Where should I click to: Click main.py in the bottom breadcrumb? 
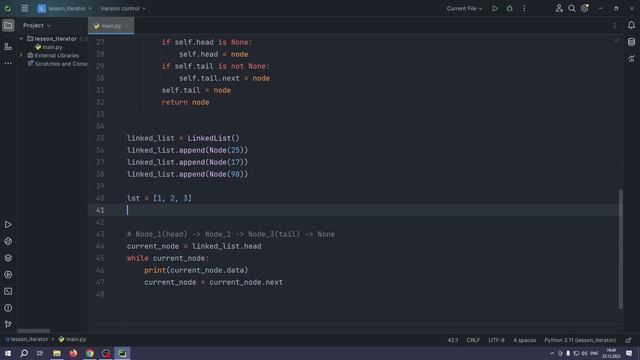coord(72,339)
